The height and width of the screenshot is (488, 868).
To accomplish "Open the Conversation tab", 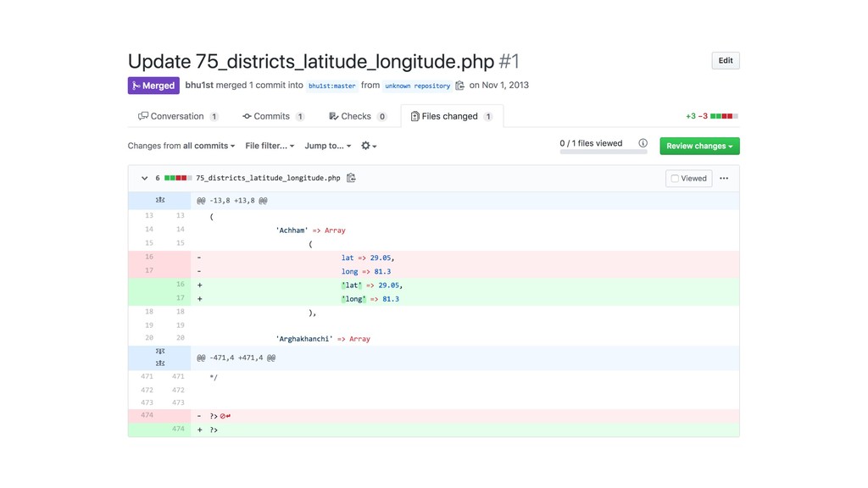I will pos(178,116).
